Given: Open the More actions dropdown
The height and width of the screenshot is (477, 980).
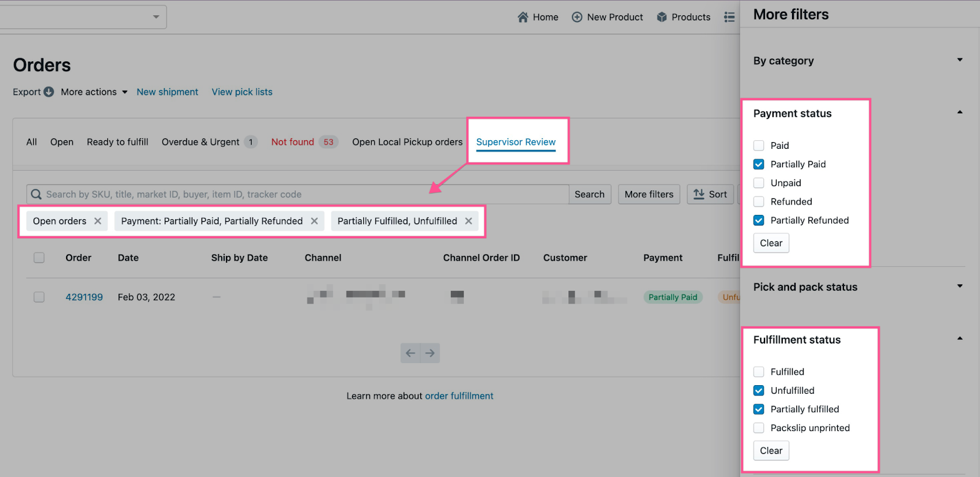Looking at the screenshot, I should coord(94,92).
